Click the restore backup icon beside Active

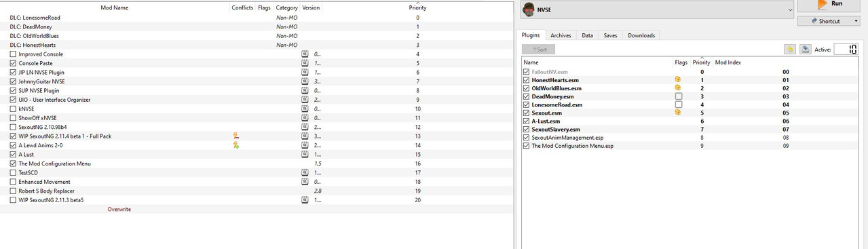790,49
